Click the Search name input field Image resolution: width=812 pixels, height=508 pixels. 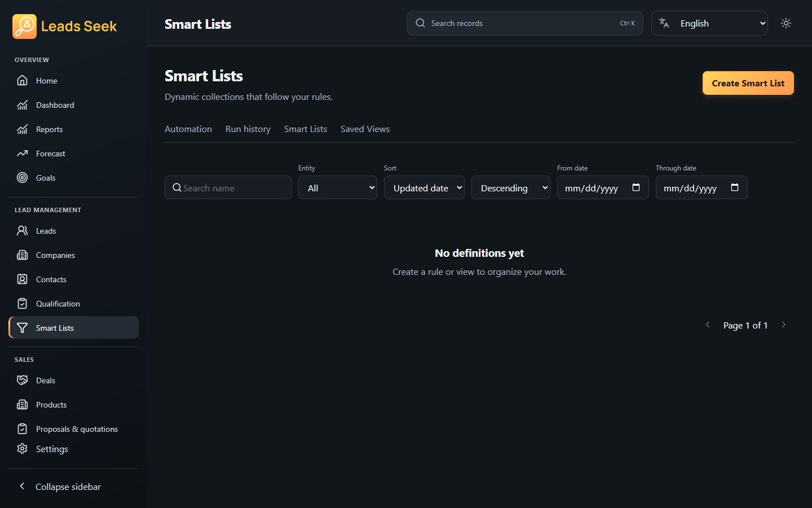(x=228, y=187)
